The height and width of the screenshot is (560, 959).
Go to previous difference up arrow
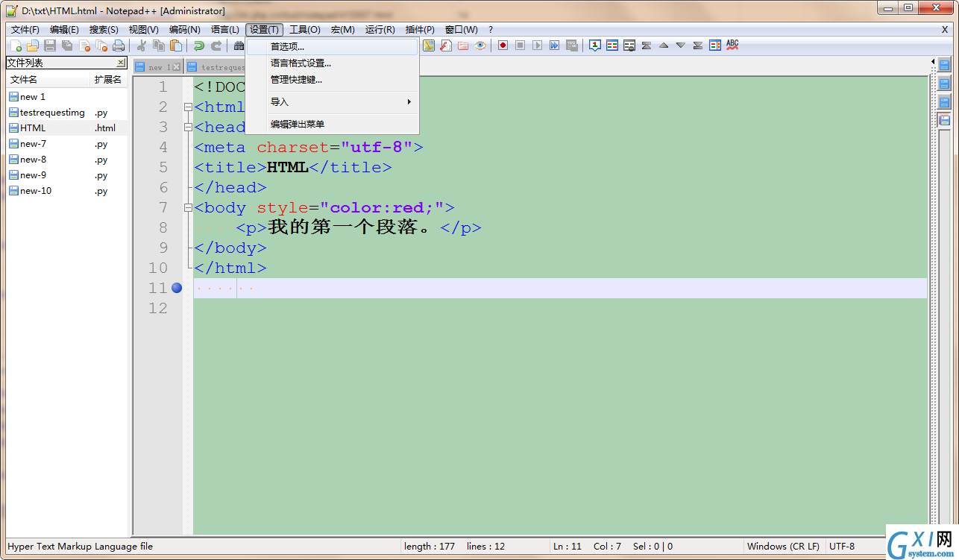(664, 45)
